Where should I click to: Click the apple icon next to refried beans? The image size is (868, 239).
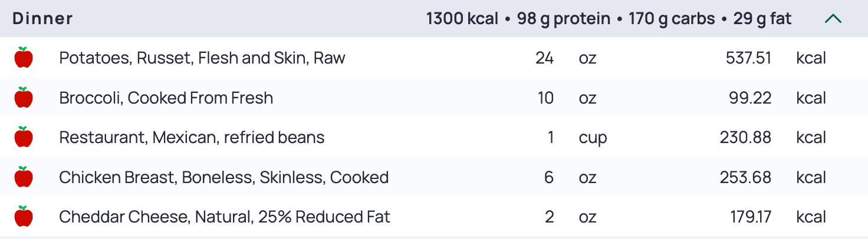coord(24,137)
